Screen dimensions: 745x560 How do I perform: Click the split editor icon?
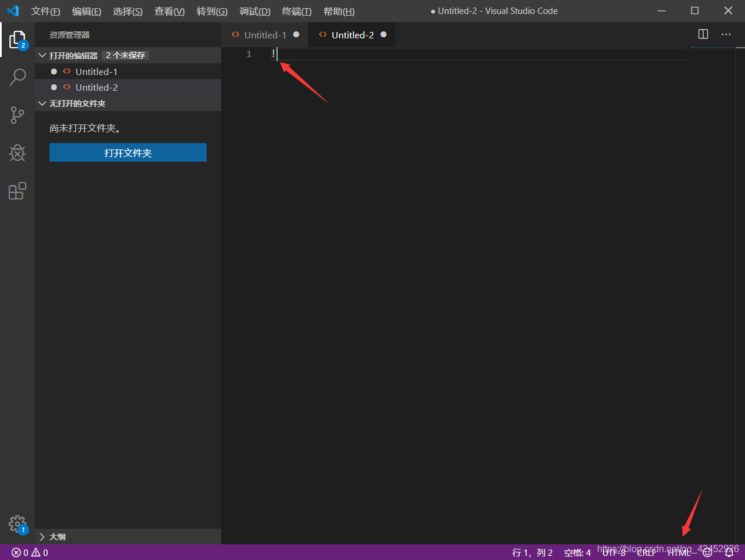click(703, 34)
